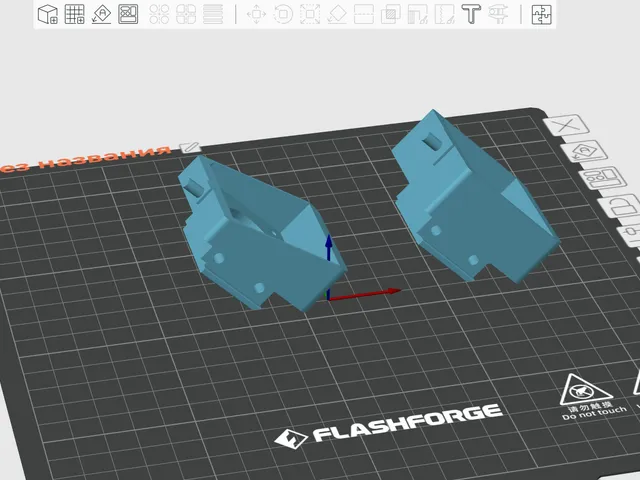Viewport: 640px width, 480px height.
Task: Select Support painting tool
Action: click(418, 14)
